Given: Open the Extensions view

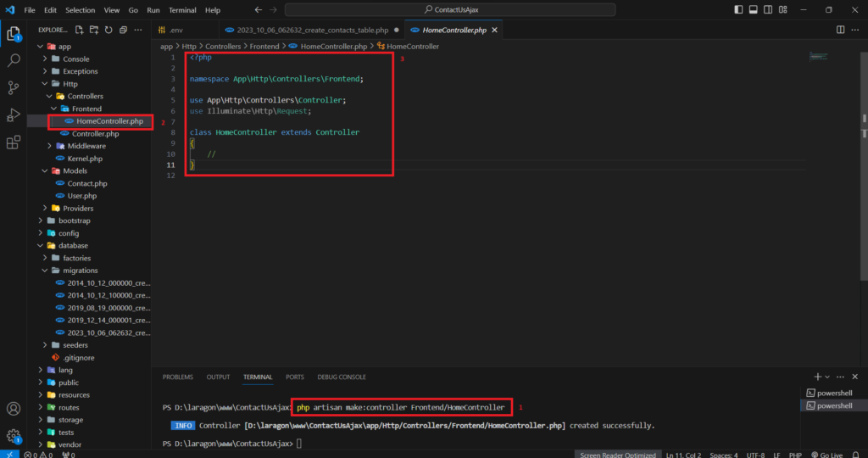Looking at the screenshot, I should pyautogui.click(x=14, y=142).
